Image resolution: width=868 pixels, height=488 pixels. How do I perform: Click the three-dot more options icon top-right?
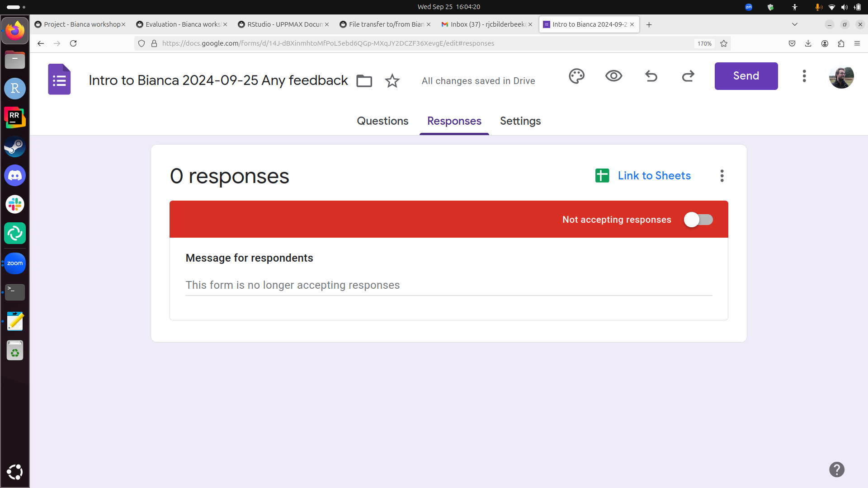click(804, 75)
